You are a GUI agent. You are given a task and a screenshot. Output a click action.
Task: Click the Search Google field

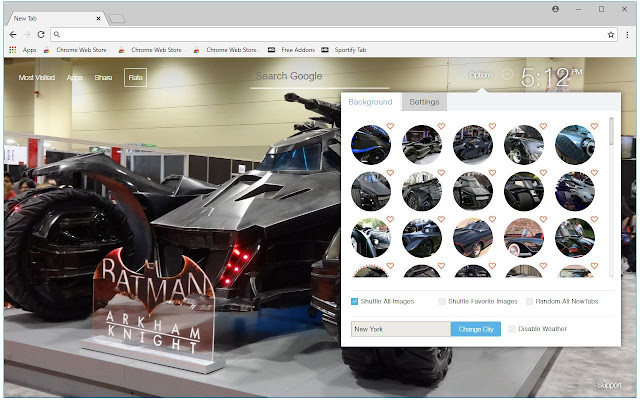coord(320,77)
